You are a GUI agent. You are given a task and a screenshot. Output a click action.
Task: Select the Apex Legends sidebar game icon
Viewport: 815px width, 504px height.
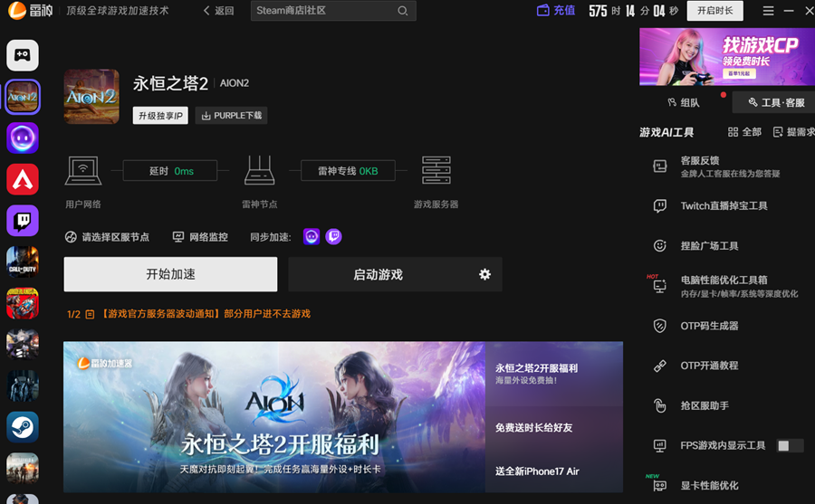click(x=23, y=179)
